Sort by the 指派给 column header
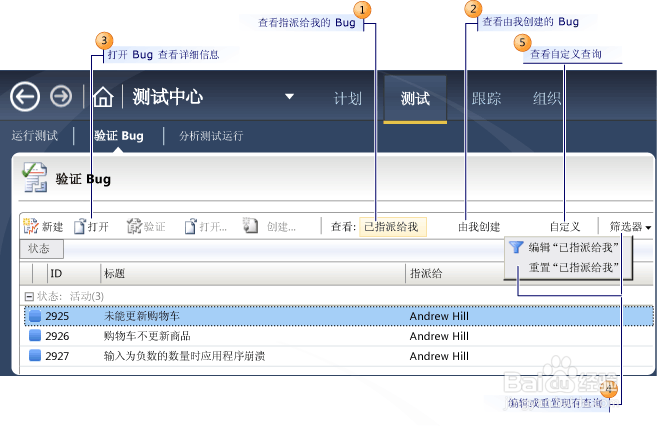Image resolution: width=657 pixels, height=426 pixels. pos(426,274)
